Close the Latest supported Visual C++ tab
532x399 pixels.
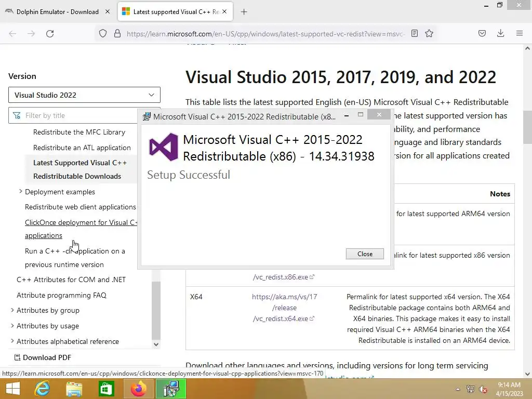tap(224, 11)
